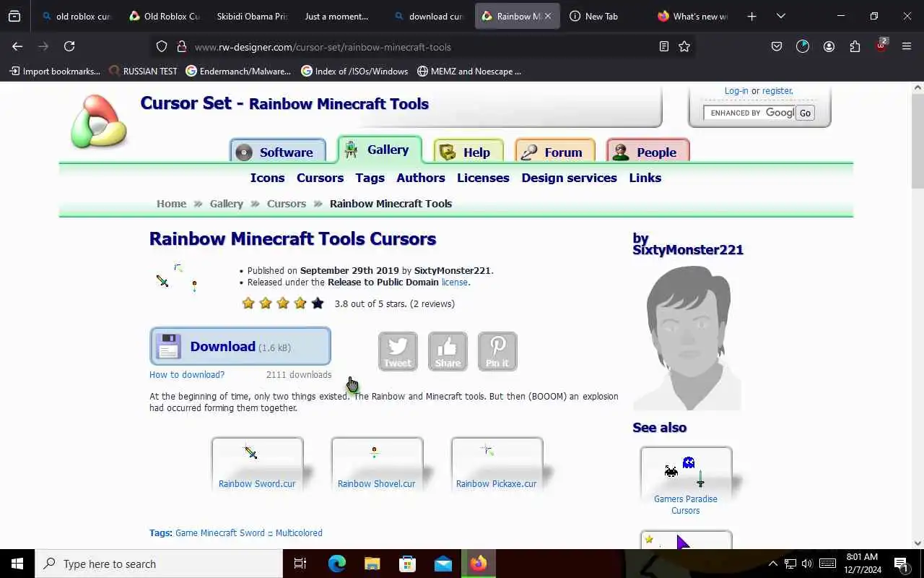
Task: Open the Forum tab
Action: (x=554, y=152)
